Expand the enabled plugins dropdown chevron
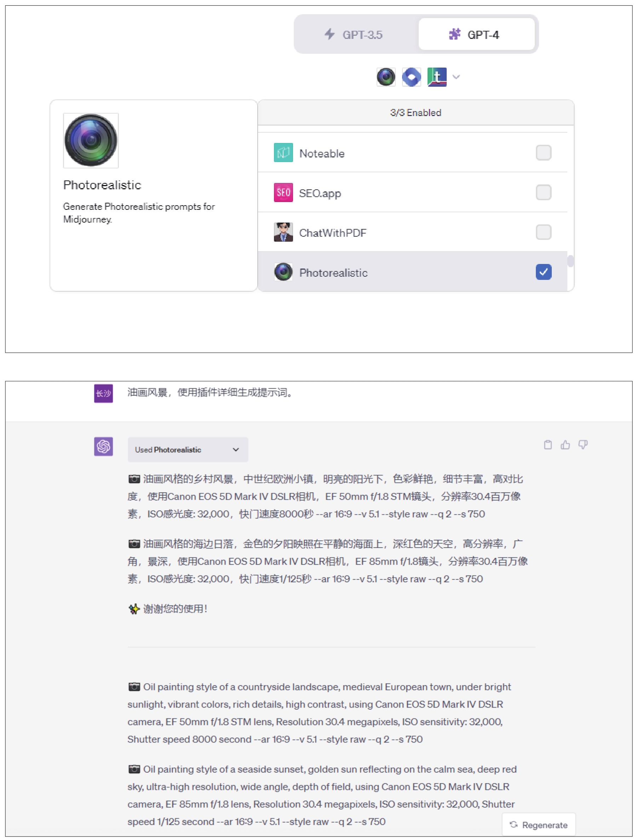 [456, 77]
